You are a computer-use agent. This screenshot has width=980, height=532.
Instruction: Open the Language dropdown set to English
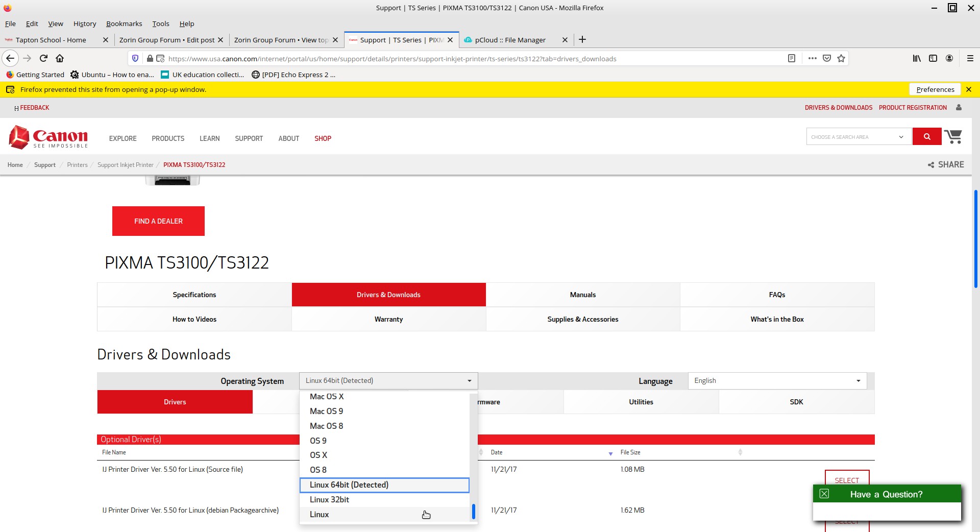click(777, 381)
